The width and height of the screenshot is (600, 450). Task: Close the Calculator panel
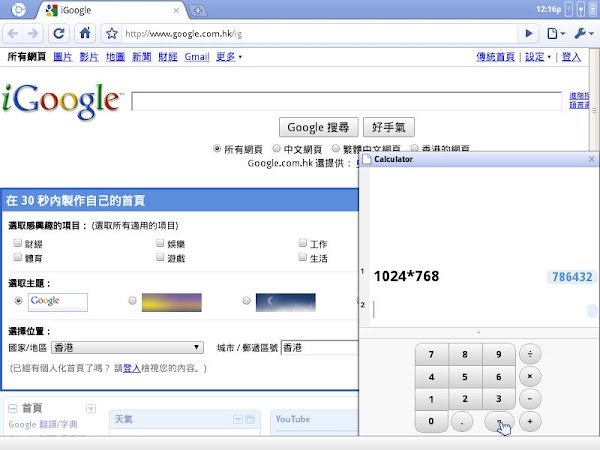[x=591, y=159]
